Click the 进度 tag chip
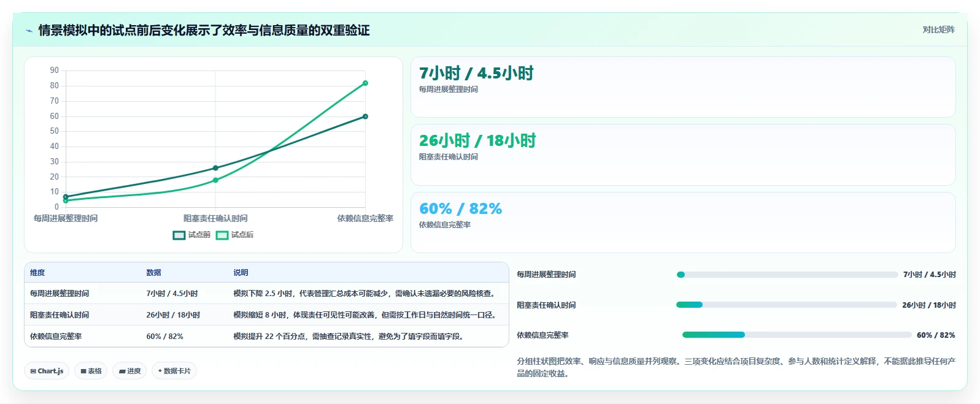Image resolution: width=980 pixels, height=404 pixels. point(129,371)
